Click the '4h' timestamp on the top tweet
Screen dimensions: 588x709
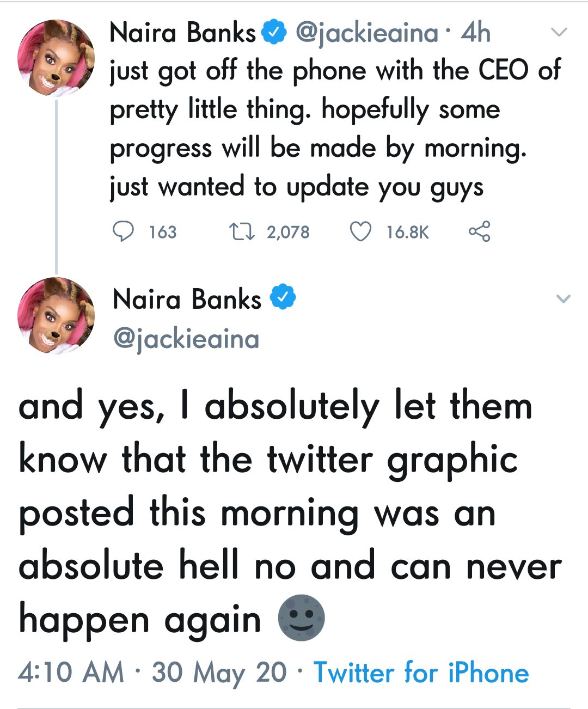(475, 33)
